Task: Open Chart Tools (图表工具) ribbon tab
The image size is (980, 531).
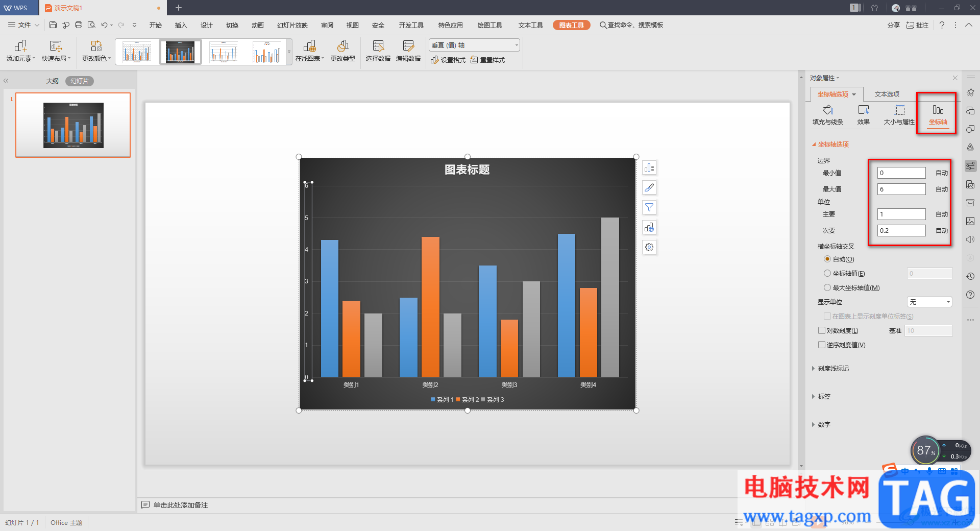Action: pyautogui.click(x=571, y=25)
